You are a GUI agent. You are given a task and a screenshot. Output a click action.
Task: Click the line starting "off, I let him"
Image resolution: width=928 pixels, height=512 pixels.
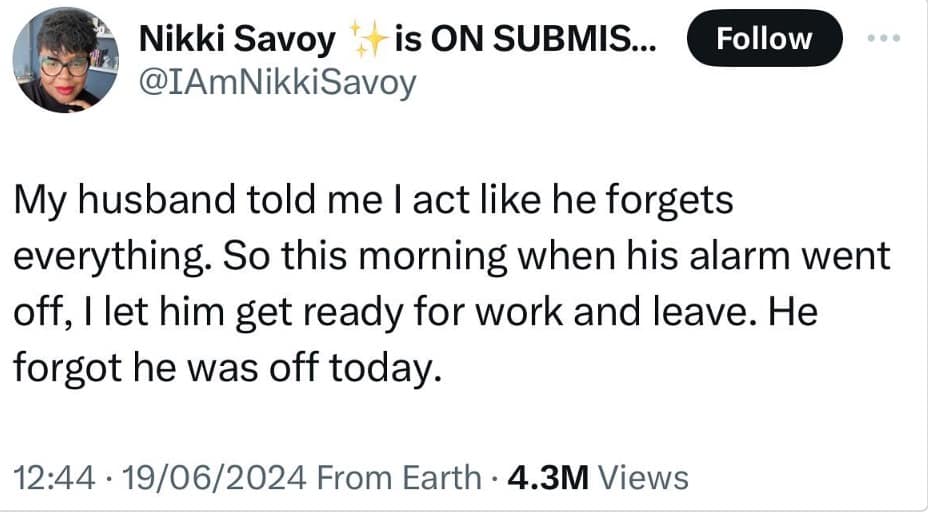click(414, 313)
